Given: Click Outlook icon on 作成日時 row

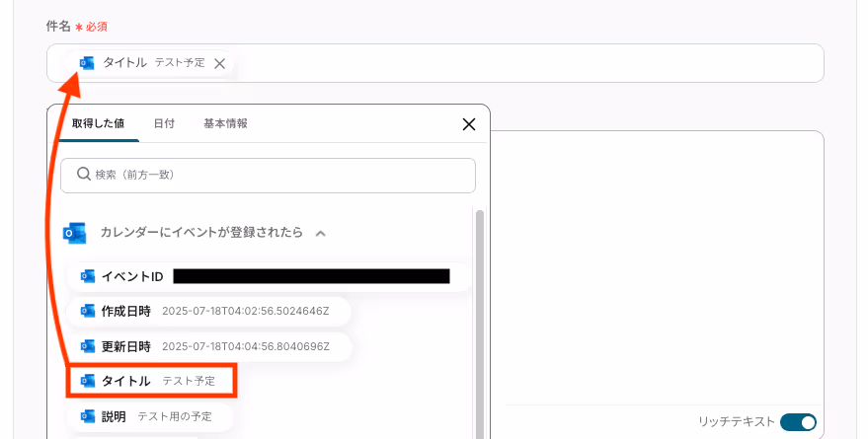Looking at the screenshot, I should [x=88, y=312].
